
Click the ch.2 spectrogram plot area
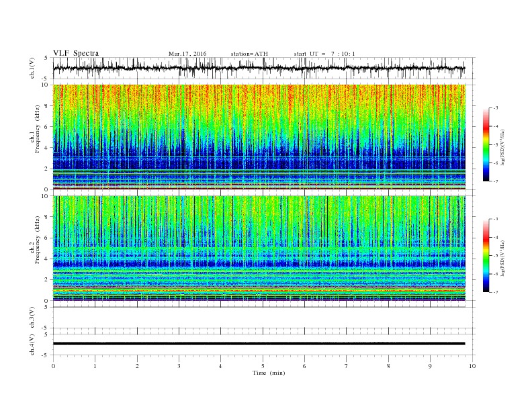tap(259, 248)
